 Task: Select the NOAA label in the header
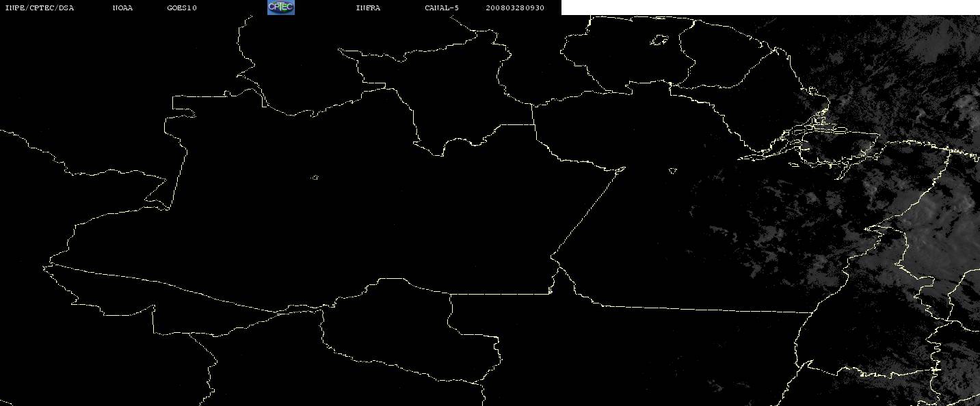click(122, 8)
